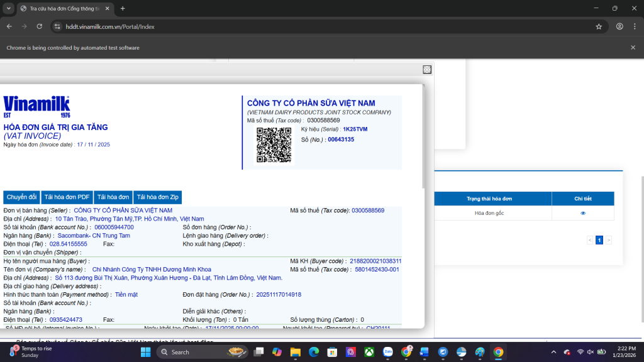The image size is (644, 362).
Task: Expand the tab search dropdown arrow
Action: click(9, 8)
